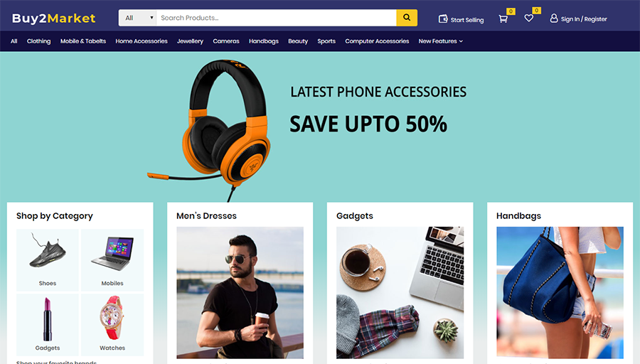Click the yellow search magnifier button
The height and width of the screenshot is (364, 640).
click(x=407, y=18)
